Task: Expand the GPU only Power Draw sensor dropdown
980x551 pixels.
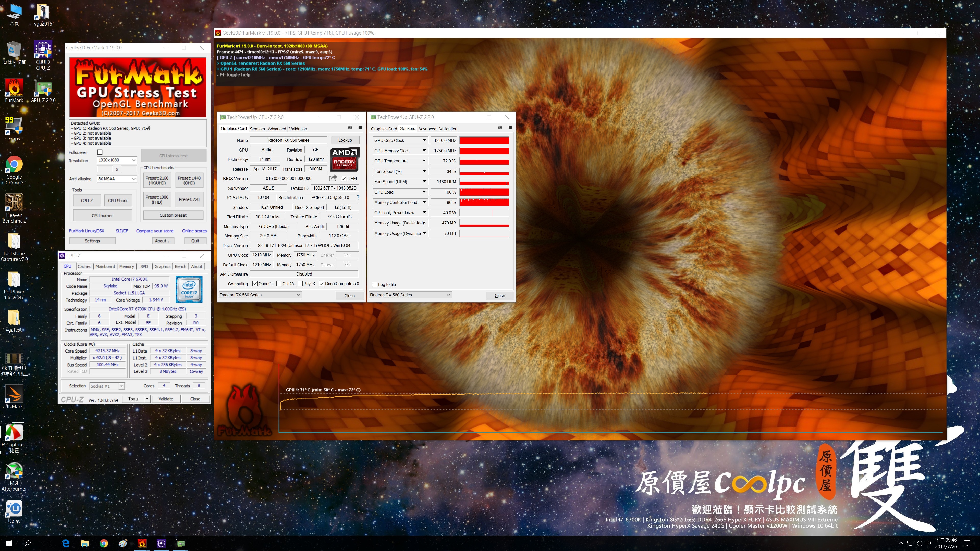Action: [424, 212]
